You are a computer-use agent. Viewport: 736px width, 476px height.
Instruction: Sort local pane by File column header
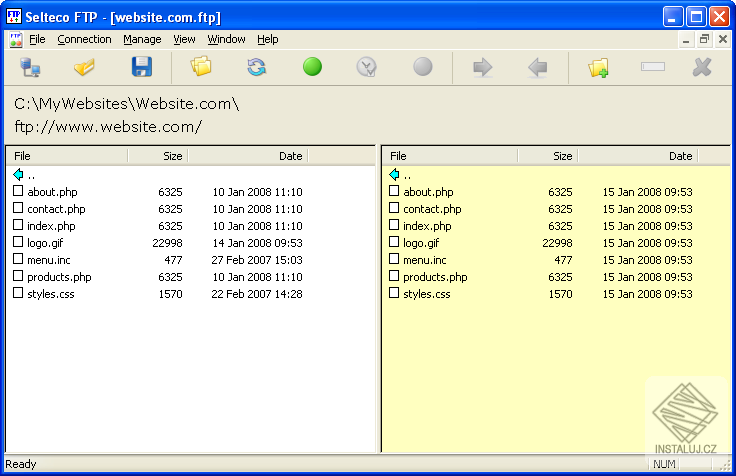pos(67,156)
